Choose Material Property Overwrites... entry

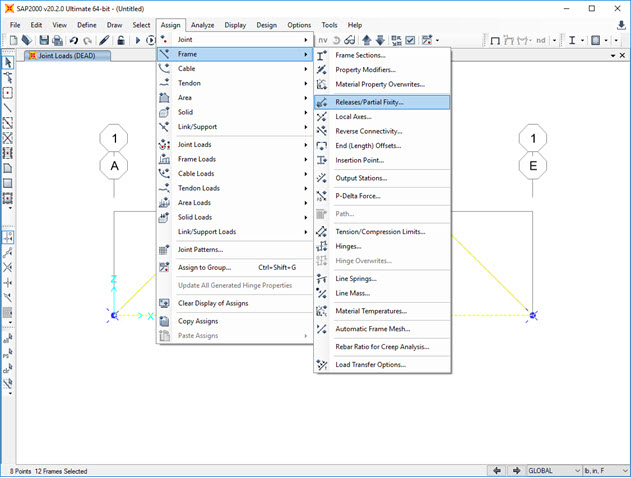pos(382,84)
